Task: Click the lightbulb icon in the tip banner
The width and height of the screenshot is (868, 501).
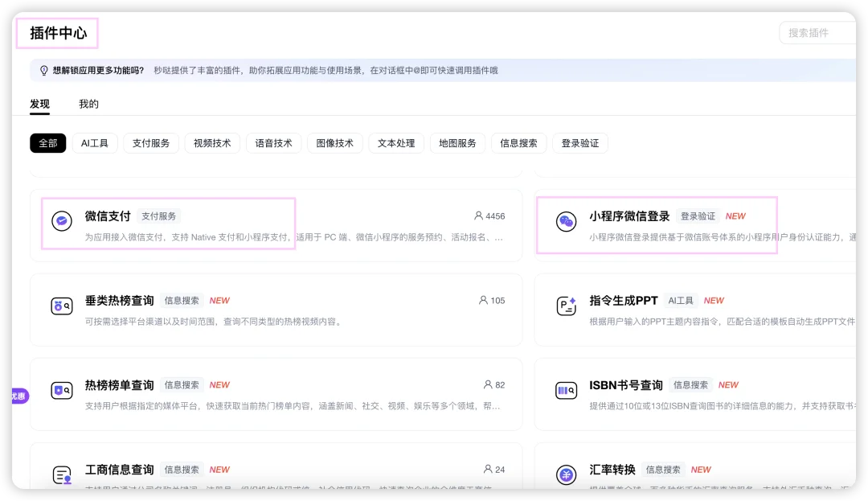Action: pyautogui.click(x=43, y=70)
